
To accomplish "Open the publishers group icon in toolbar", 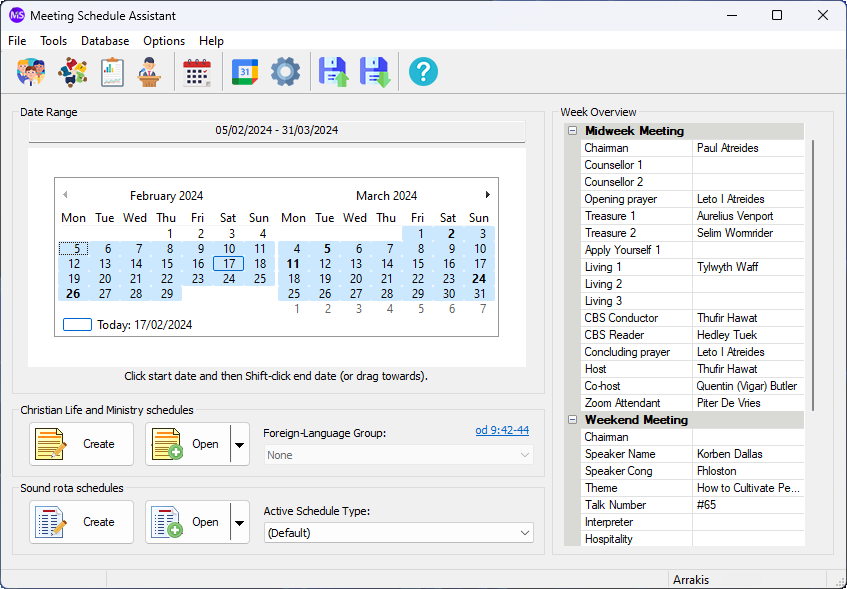I will [31, 72].
